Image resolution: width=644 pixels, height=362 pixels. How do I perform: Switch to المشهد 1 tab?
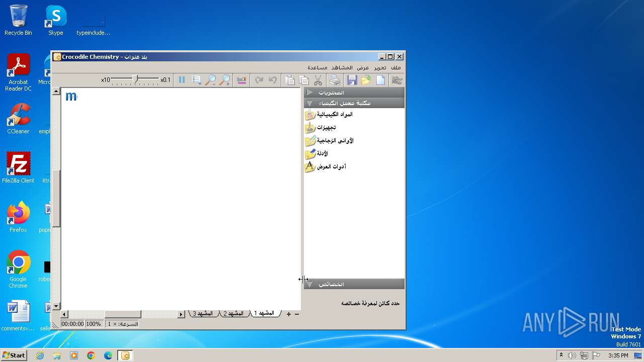pos(265,313)
